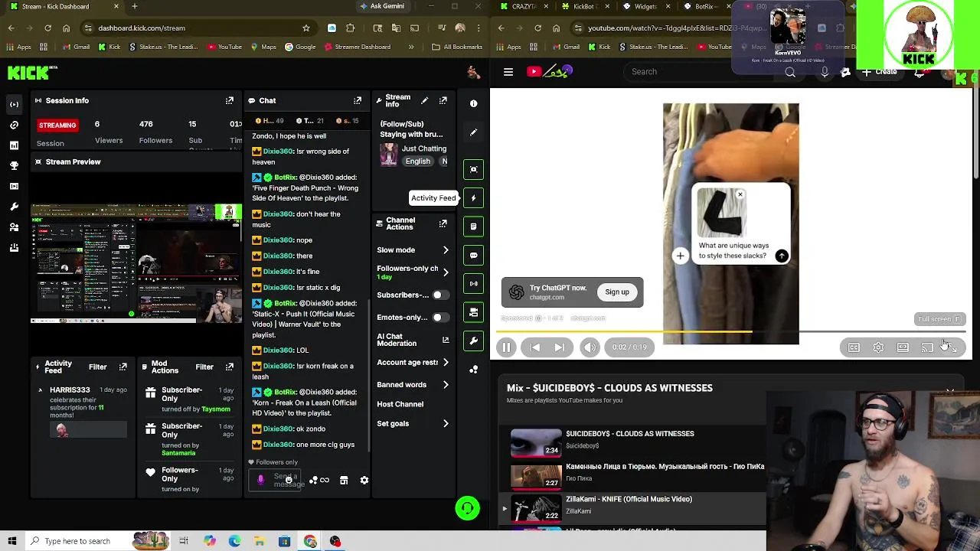Image resolution: width=980 pixels, height=551 pixels.
Task: Expand Set goals options
Action: coord(446,424)
